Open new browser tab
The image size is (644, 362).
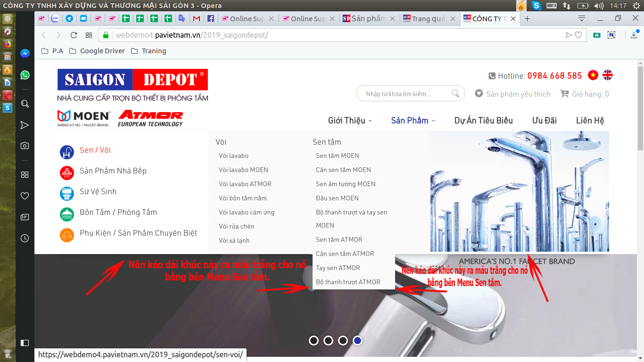click(527, 18)
